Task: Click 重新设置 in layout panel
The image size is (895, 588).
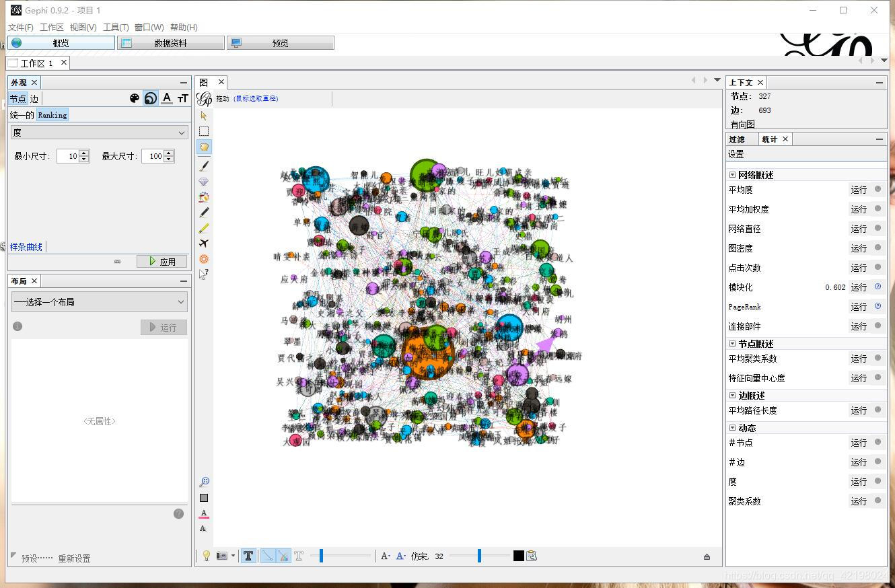Action: pyautogui.click(x=74, y=558)
